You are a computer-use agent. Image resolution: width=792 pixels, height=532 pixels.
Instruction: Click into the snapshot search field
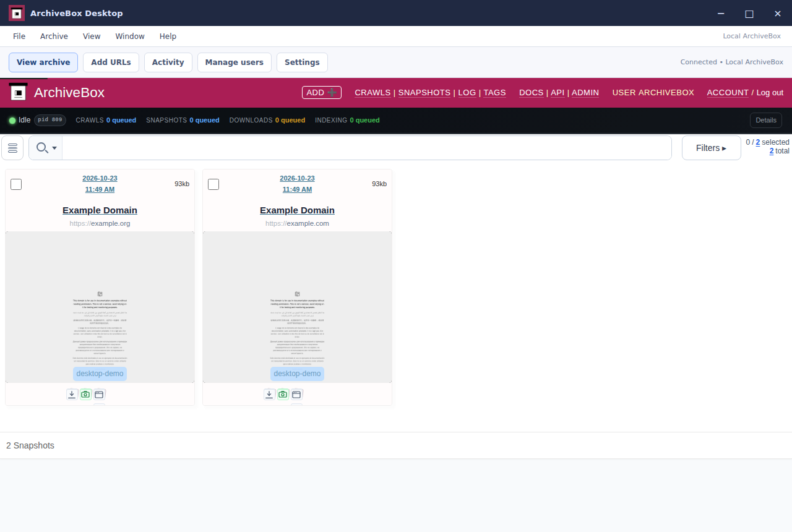point(367,148)
